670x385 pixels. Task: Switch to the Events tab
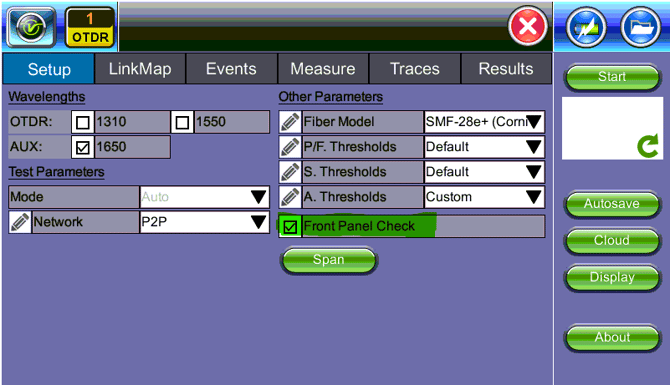pos(231,69)
